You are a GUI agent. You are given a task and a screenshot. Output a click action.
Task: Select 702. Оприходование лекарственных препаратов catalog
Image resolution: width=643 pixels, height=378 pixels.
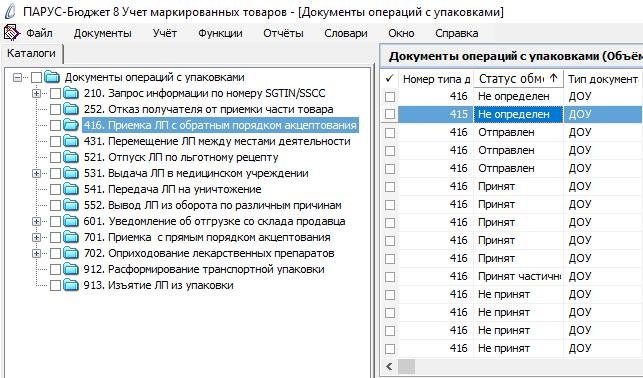209,253
